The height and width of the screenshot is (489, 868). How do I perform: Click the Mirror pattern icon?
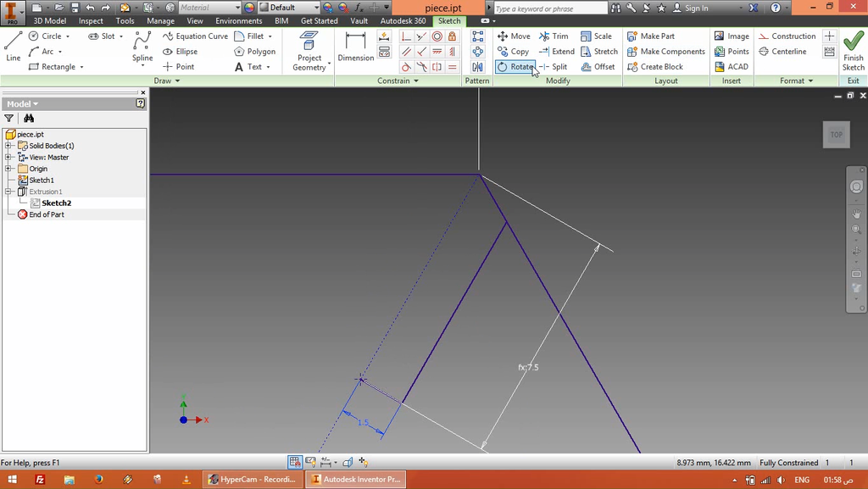tap(477, 67)
